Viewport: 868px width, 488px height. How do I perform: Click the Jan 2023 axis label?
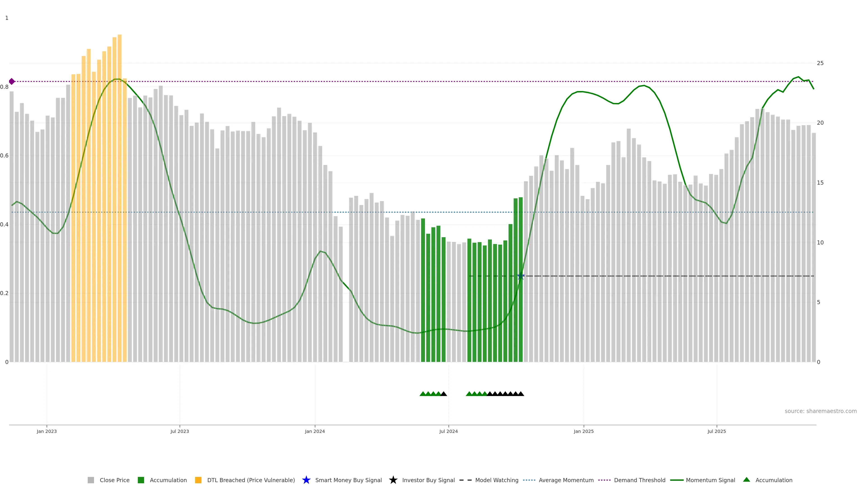[47, 431]
